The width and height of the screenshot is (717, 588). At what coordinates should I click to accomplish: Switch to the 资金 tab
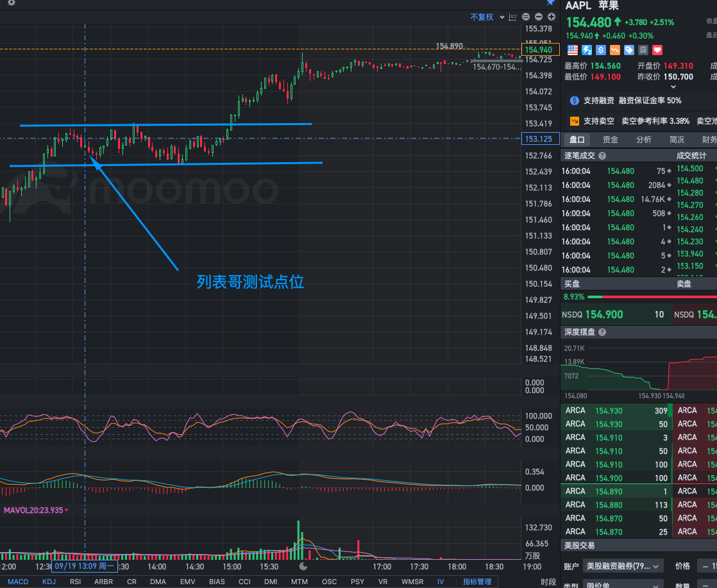click(x=611, y=139)
